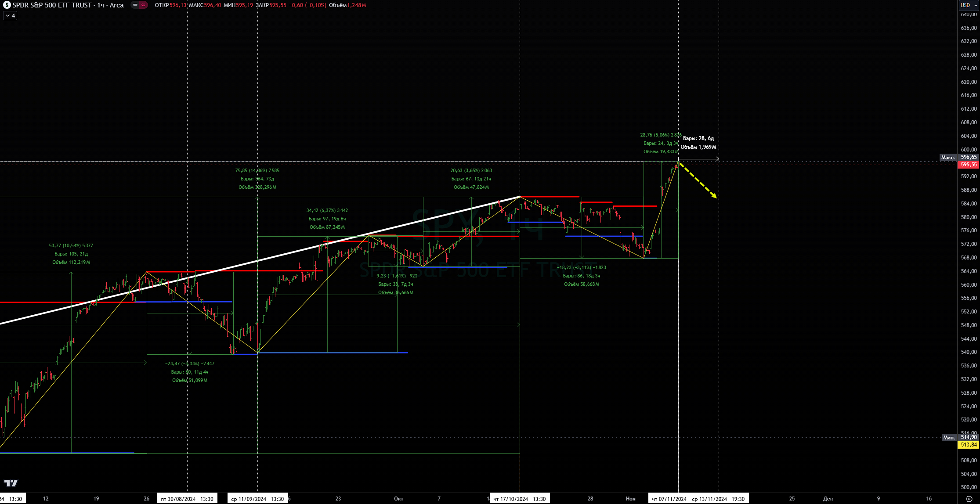The width and height of the screenshot is (980, 504).
Task: Click the 600,00 tick on price axis
Action: 969,150
